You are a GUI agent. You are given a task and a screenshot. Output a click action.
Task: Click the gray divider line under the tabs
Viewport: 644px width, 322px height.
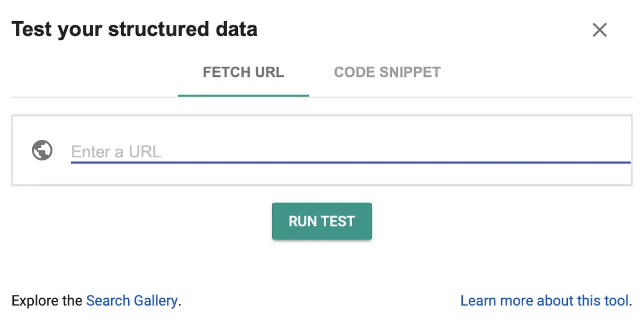click(477, 97)
